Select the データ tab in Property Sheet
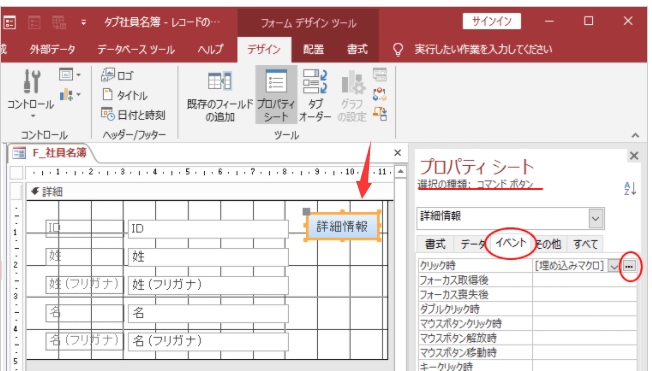The height and width of the screenshot is (371, 652). coord(472,244)
